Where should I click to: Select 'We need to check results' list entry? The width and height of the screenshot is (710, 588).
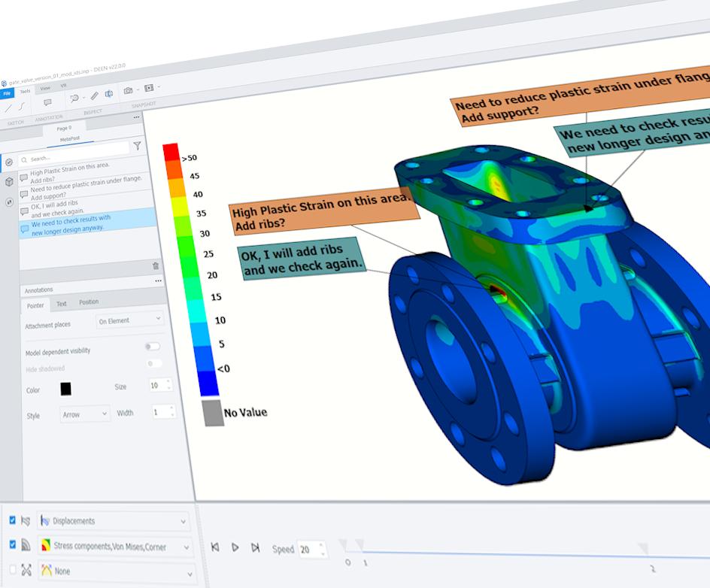pyautogui.click(x=88, y=223)
